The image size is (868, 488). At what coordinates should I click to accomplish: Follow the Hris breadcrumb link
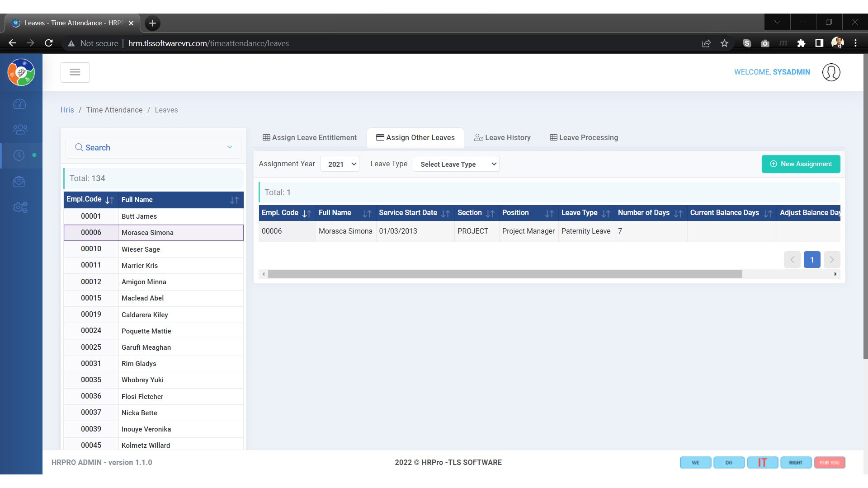pyautogui.click(x=67, y=110)
